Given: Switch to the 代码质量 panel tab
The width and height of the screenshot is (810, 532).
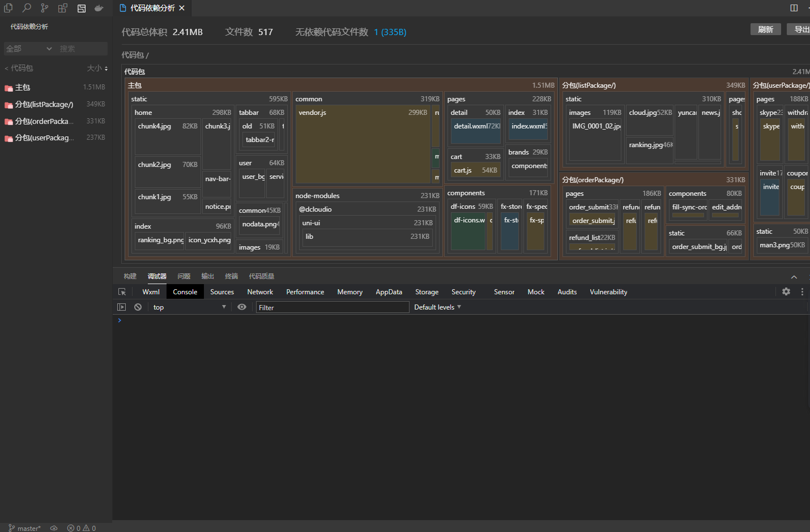Looking at the screenshot, I should pyautogui.click(x=262, y=276).
